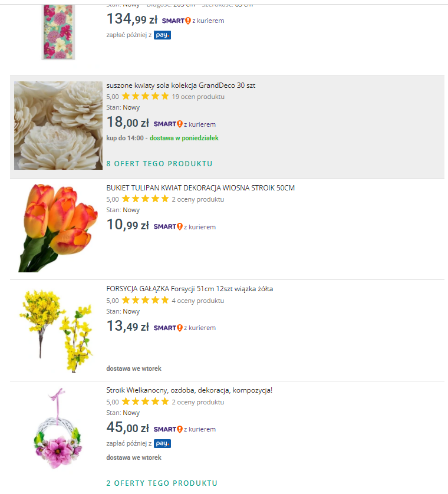Open the Stroik Wielkanocny listing title
The height and width of the screenshot is (494, 448).
point(189,390)
